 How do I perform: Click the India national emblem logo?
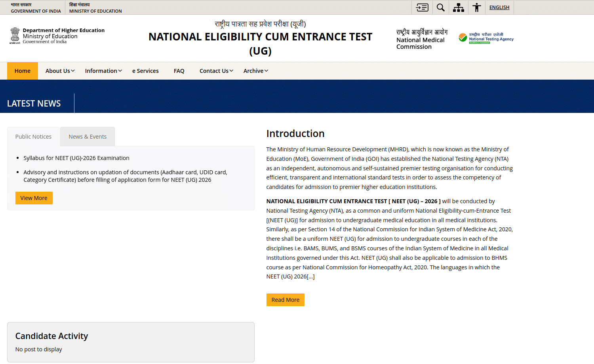[x=15, y=36]
